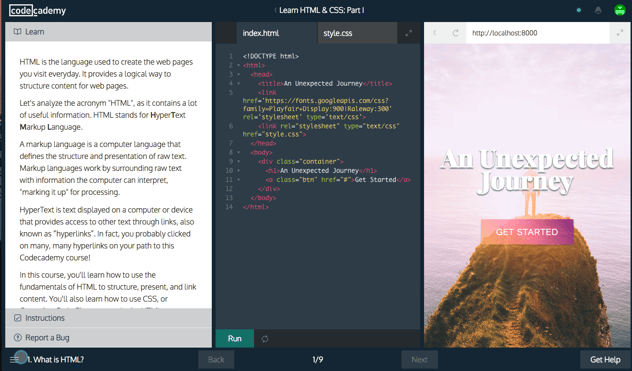Viewport: 632px width, 371px height.
Task: Switch to the index.html tab
Action: [x=277, y=33]
